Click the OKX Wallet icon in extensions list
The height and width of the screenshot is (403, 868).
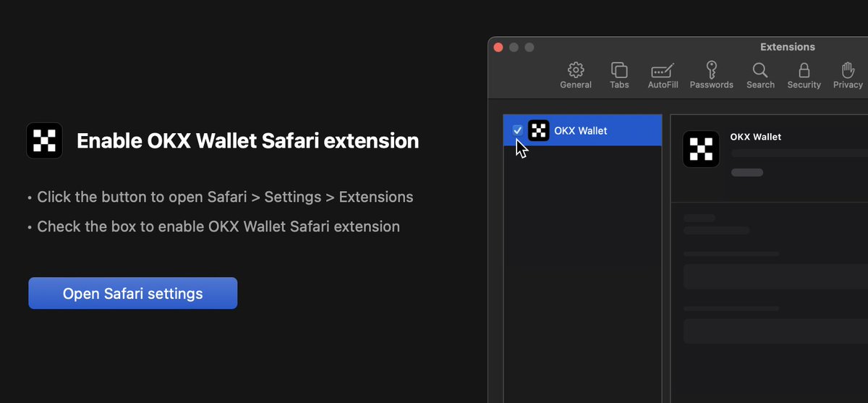(539, 130)
